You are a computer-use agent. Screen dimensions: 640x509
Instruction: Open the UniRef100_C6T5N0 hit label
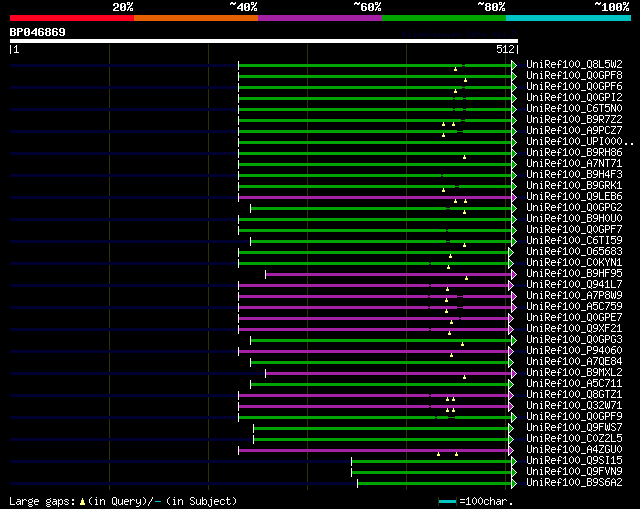(x=574, y=109)
